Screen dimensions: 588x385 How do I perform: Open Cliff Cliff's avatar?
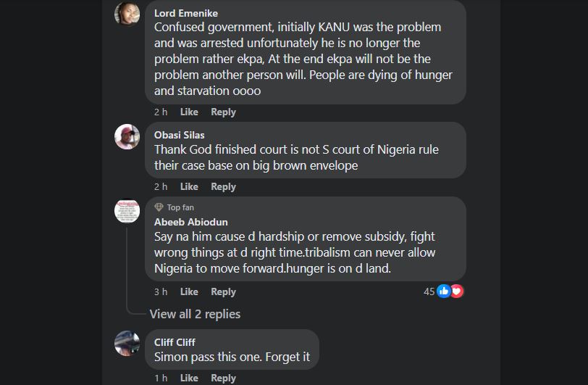(127, 343)
